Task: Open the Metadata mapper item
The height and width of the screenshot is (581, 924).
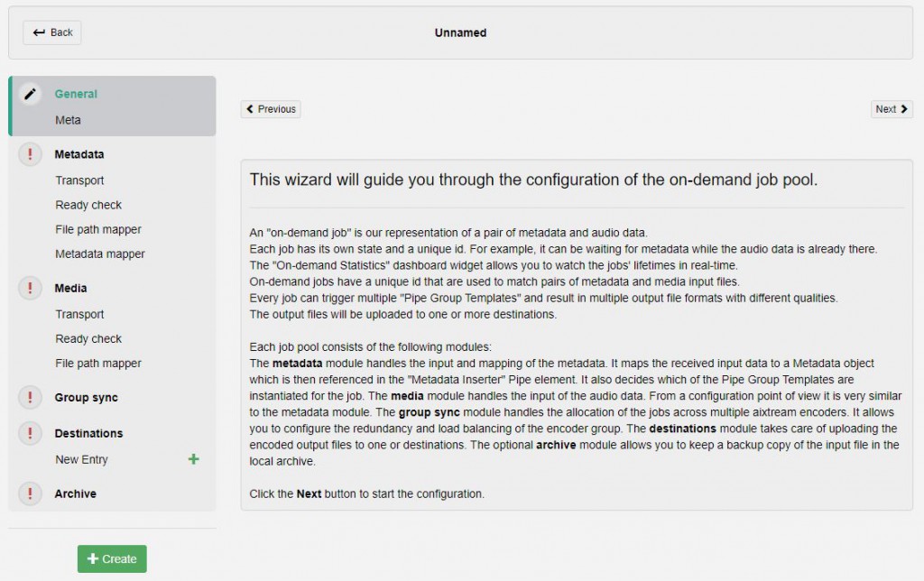Action: click(100, 254)
